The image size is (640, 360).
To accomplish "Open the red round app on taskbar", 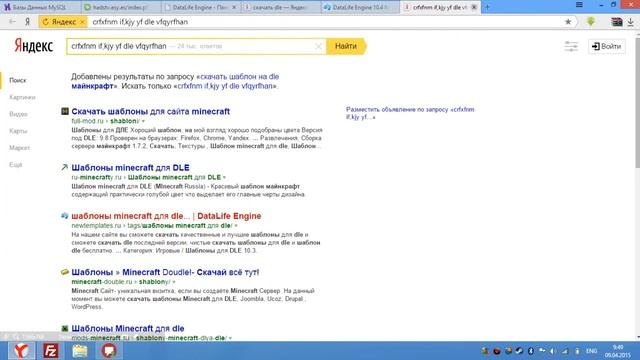I will [x=109, y=351].
